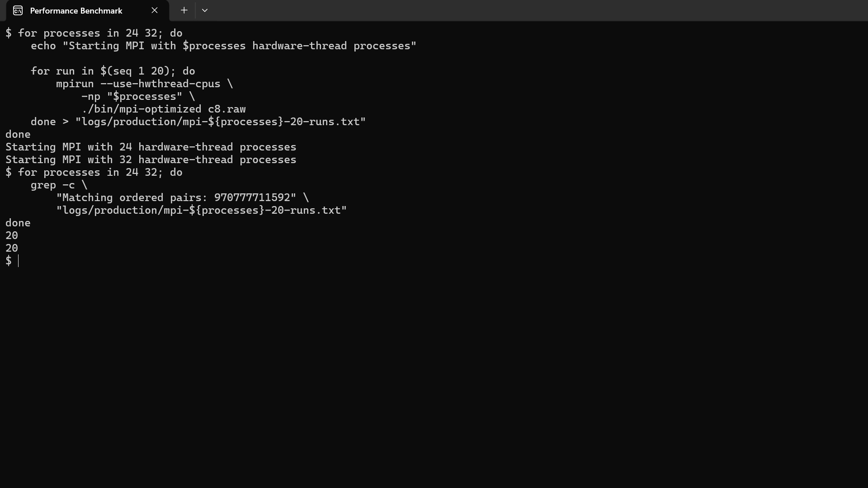Viewport: 868px width, 488px height.
Task: Click the mpirun output redirect log path
Action: pyautogui.click(x=220, y=122)
